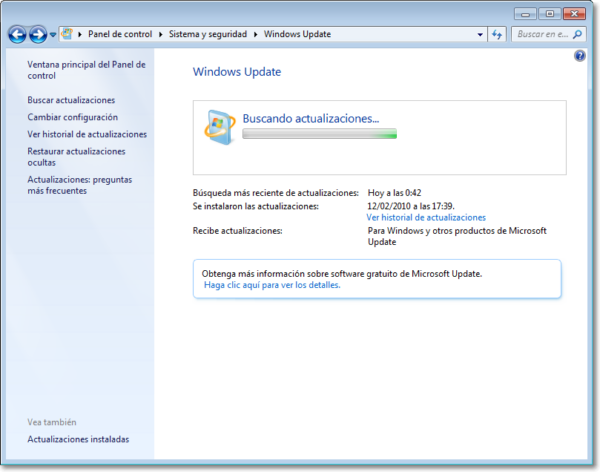This screenshot has height=472, width=600.
Task: Click the magnifier search icon
Action: point(577,34)
